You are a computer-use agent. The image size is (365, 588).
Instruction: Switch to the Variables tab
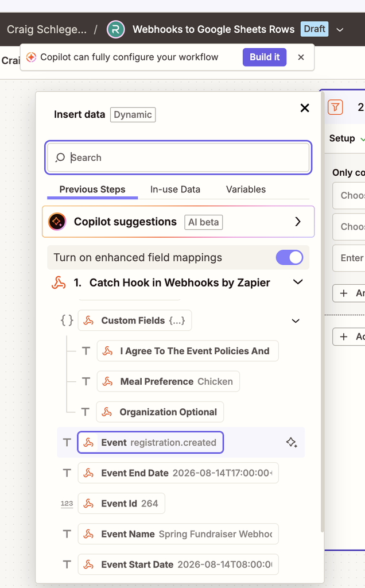point(246,189)
